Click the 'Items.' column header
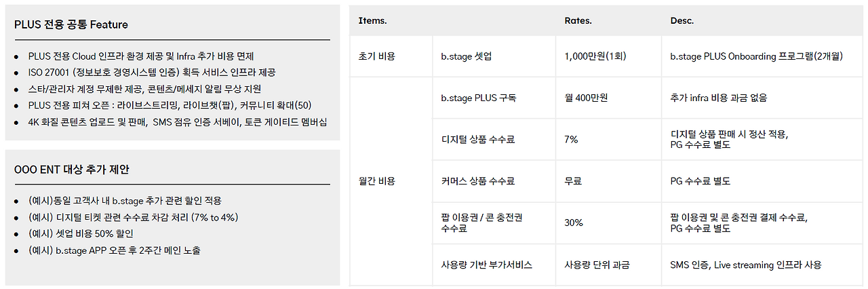Viewport: 868px width, 289px height. [372, 21]
